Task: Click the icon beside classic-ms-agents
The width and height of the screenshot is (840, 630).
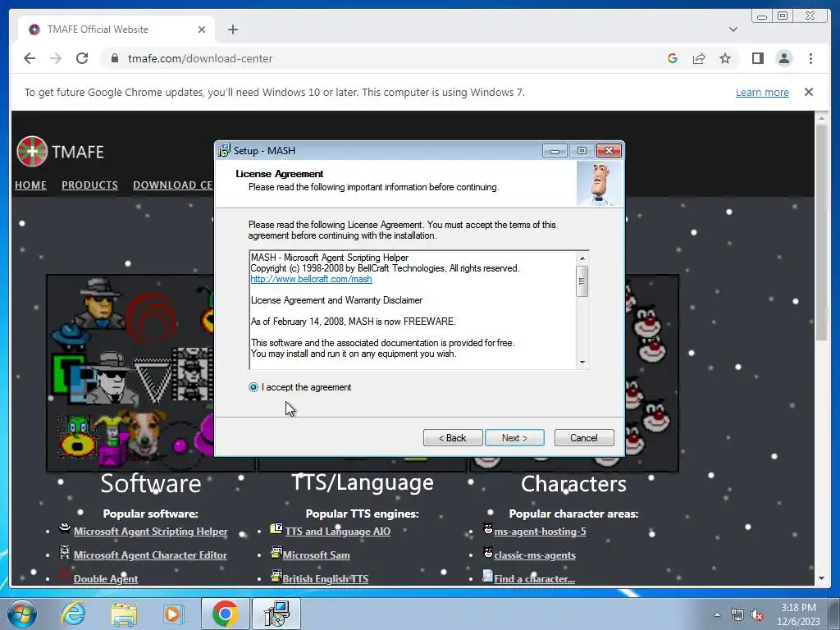Action: click(x=487, y=552)
